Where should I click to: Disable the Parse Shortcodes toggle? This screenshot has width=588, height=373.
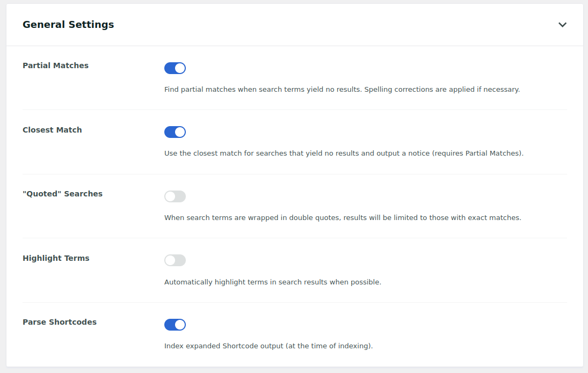[175, 325]
